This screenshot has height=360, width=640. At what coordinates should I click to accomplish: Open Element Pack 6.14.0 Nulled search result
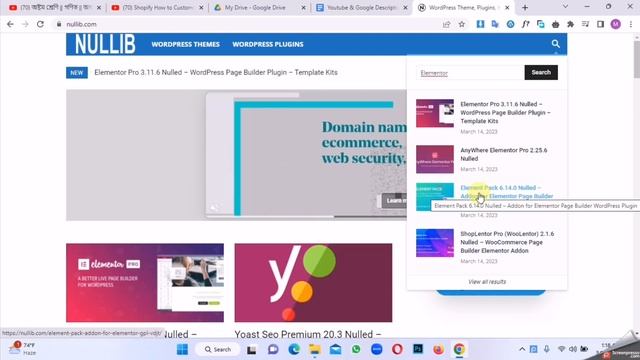pos(507,192)
